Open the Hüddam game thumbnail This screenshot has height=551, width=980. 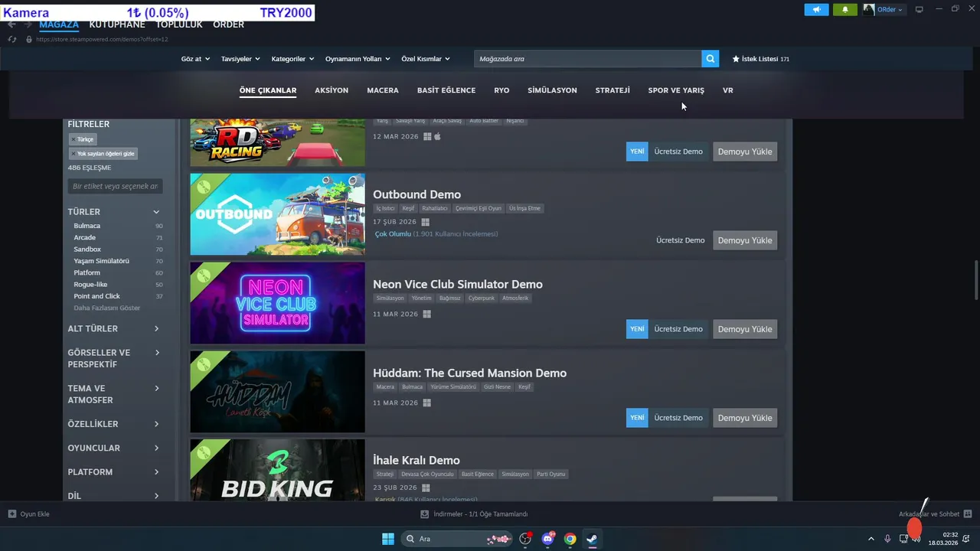[x=277, y=392]
